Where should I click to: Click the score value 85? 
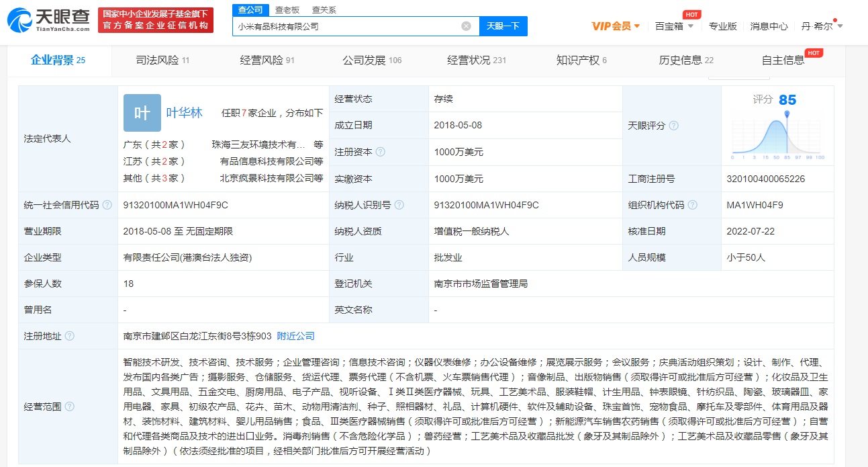tap(787, 100)
